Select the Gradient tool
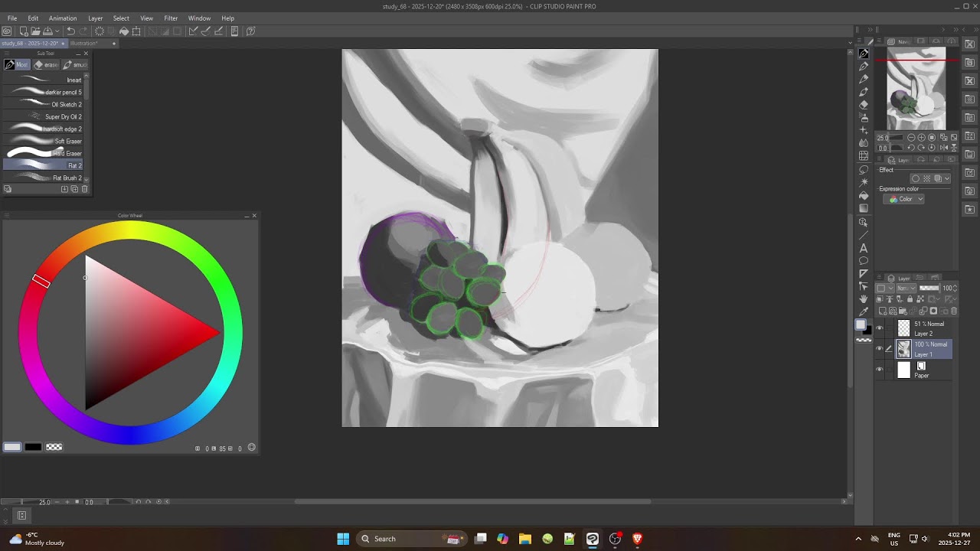Image resolution: width=980 pixels, height=551 pixels. tap(864, 208)
